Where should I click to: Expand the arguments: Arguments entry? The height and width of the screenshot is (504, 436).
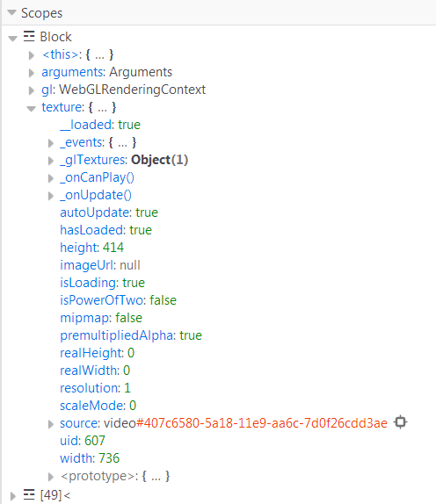[32, 73]
